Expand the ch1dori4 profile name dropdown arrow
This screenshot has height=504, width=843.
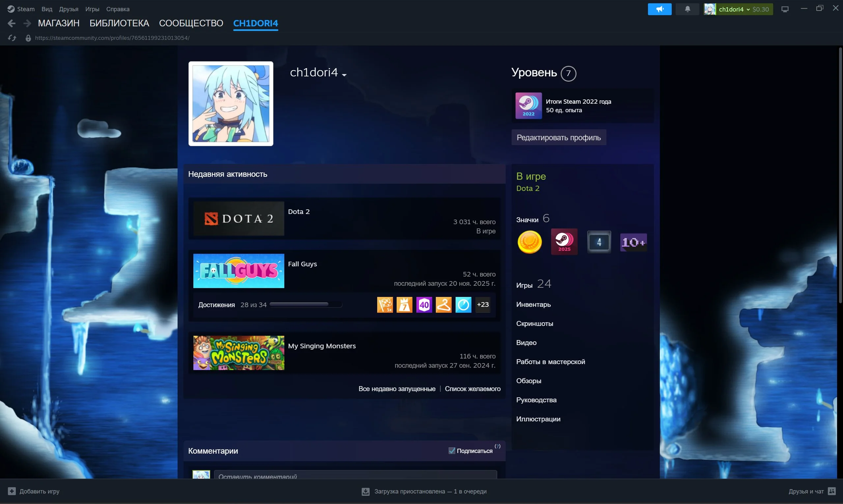344,75
